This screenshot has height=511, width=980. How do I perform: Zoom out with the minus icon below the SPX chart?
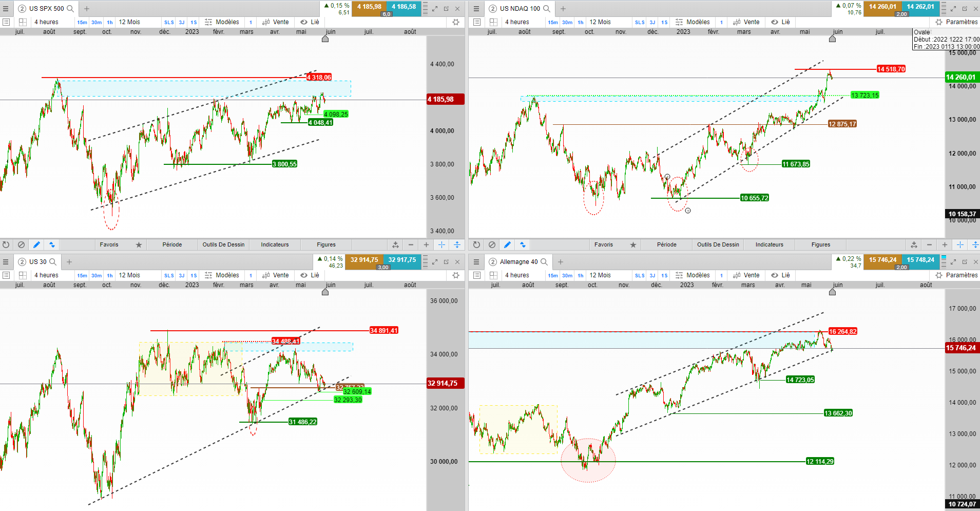coord(411,245)
